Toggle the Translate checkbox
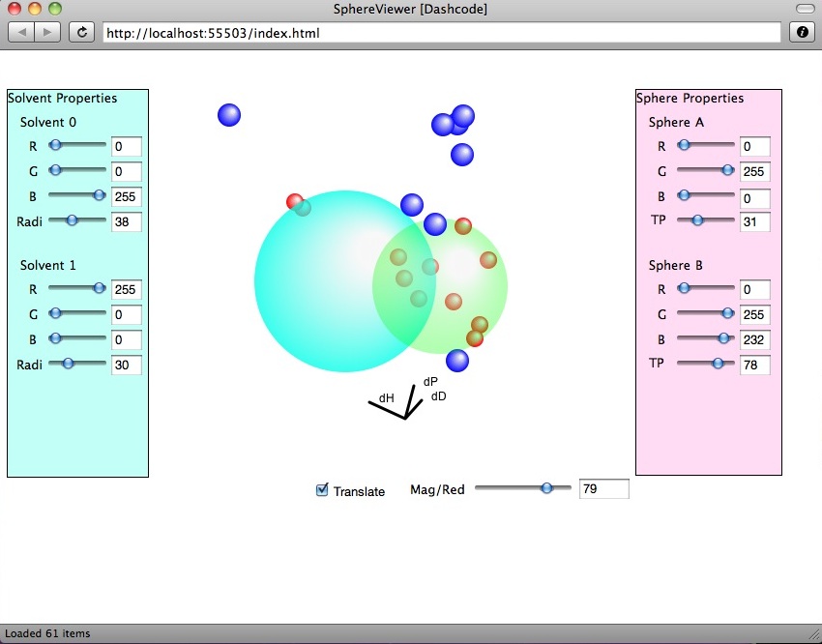 pos(323,490)
